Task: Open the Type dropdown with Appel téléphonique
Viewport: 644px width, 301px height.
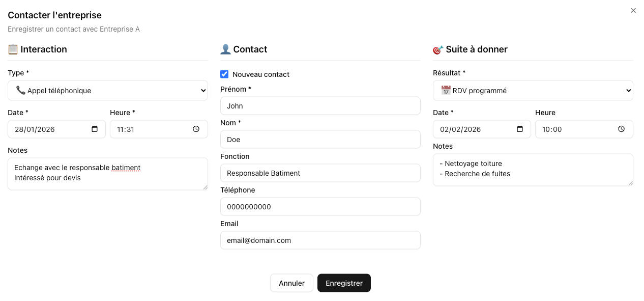Action: (108, 91)
